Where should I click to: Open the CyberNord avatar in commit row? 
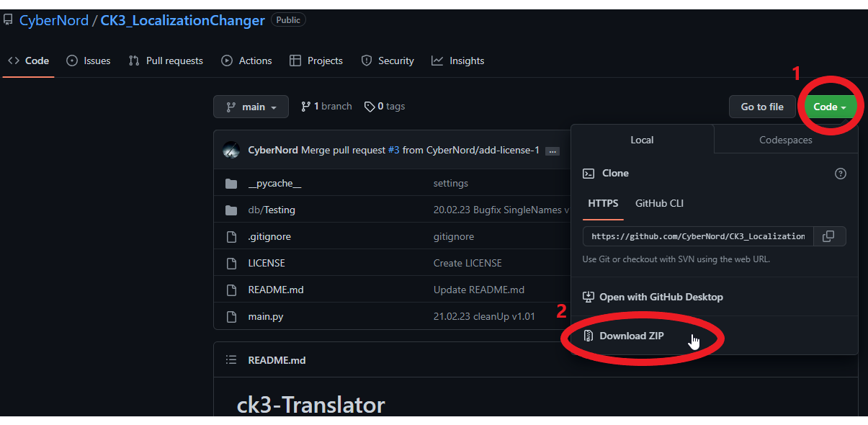coord(231,151)
